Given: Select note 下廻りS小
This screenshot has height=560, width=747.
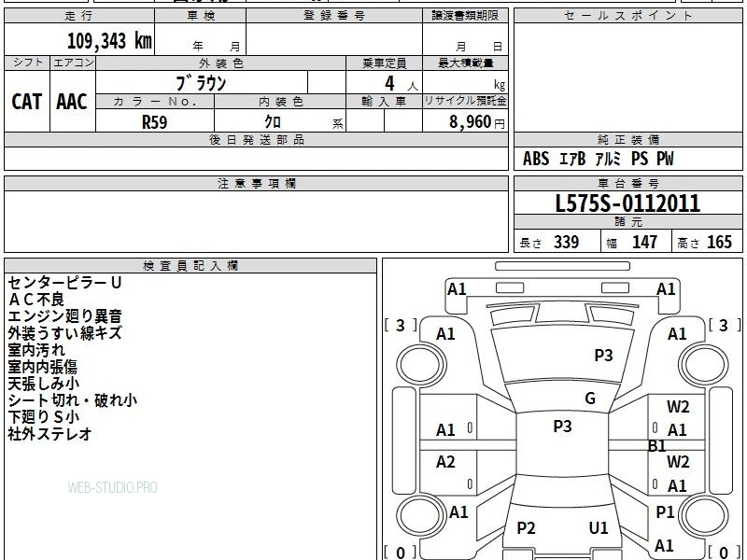Looking at the screenshot, I should pos(43,417).
